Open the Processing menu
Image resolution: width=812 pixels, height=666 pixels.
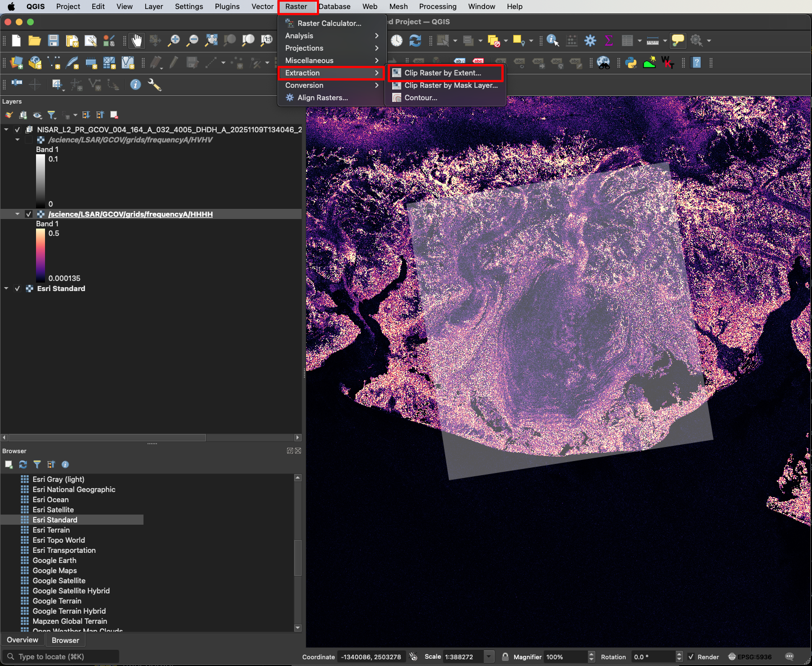pyautogui.click(x=438, y=6)
